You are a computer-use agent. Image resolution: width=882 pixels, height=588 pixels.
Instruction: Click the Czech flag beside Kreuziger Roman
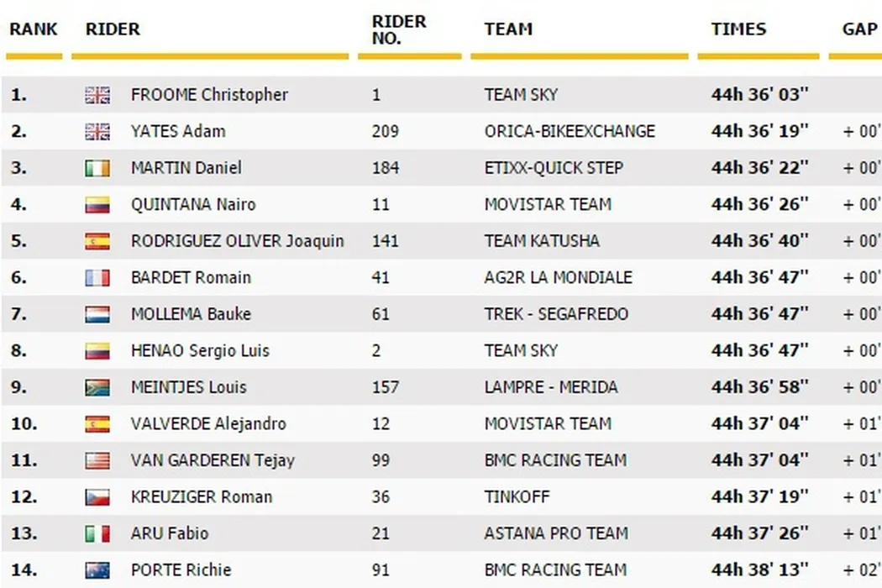97,497
